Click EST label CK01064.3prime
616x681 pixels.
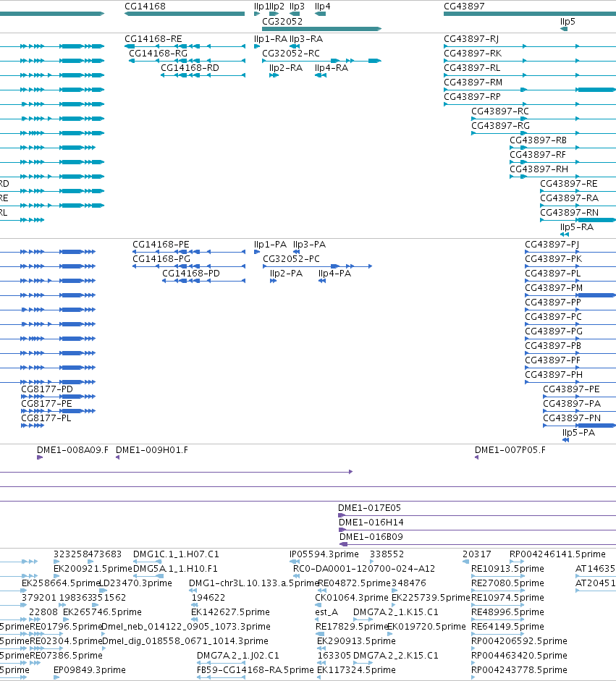(352, 598)
